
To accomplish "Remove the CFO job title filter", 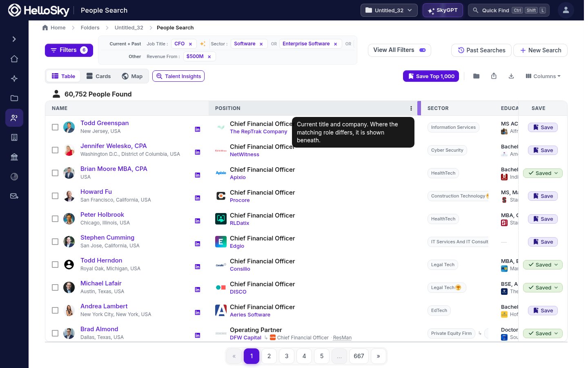I will [190, 44].
